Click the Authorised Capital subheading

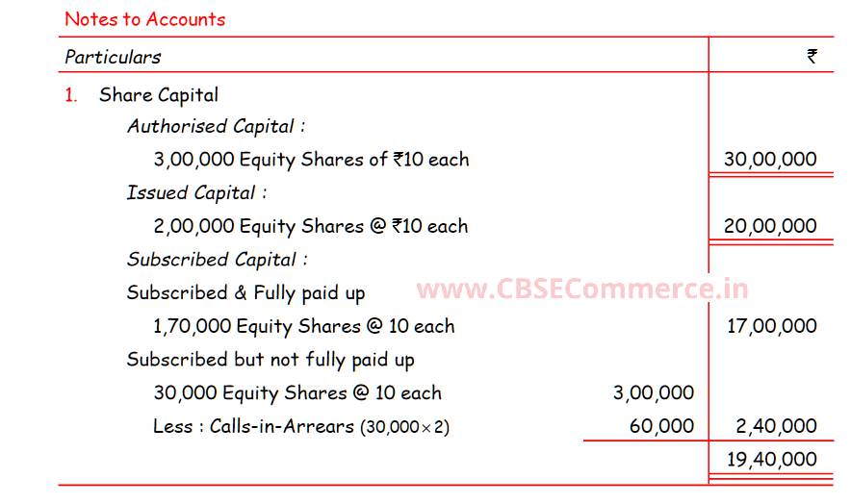point(216,126)
